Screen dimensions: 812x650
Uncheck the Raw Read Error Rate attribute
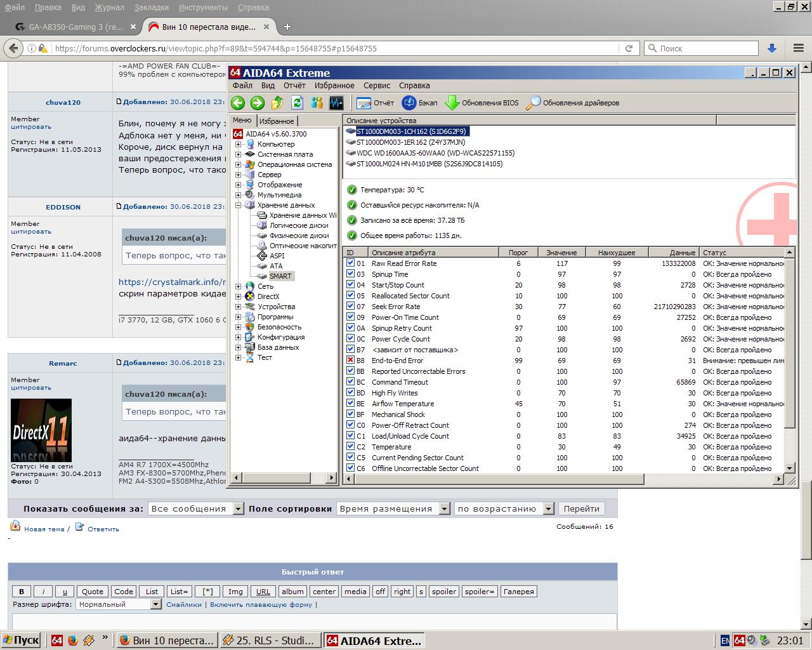(350, 263)
